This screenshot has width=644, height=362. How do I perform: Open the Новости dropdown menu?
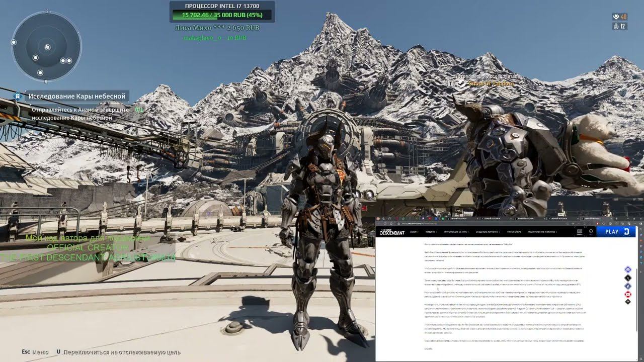431,232
